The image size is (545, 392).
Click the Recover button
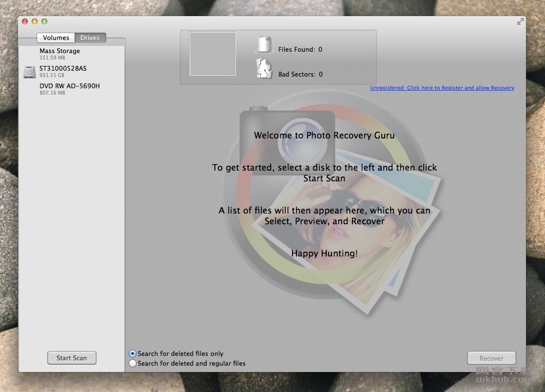(x=491, y=358)
